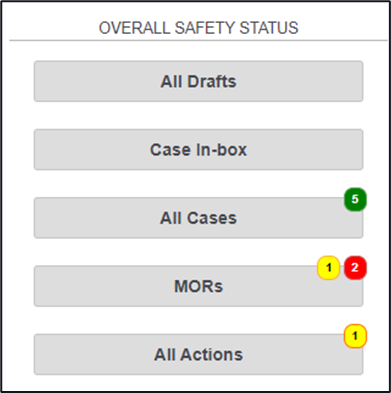Open the MORs section
391x393 pixels.
[x=198, y=286]
